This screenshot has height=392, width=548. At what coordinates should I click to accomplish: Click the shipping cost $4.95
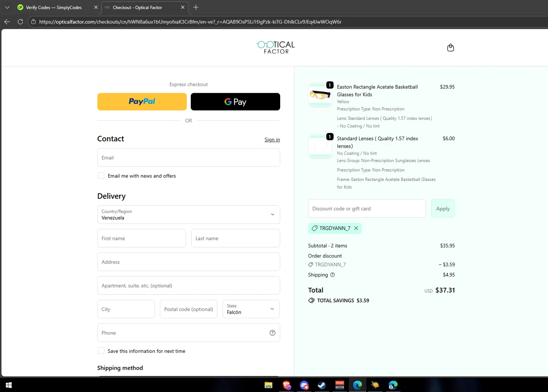[449, 275]
